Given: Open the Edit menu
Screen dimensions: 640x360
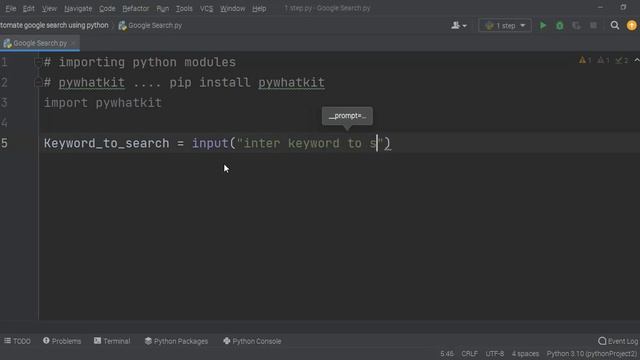Looking at the screenshot, I should click(29, 8).
